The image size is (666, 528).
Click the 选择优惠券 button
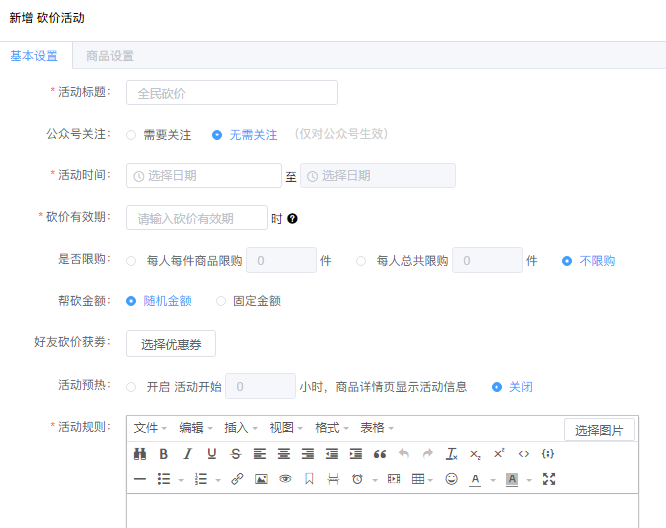pyautogui.click(x=171, y=344)
